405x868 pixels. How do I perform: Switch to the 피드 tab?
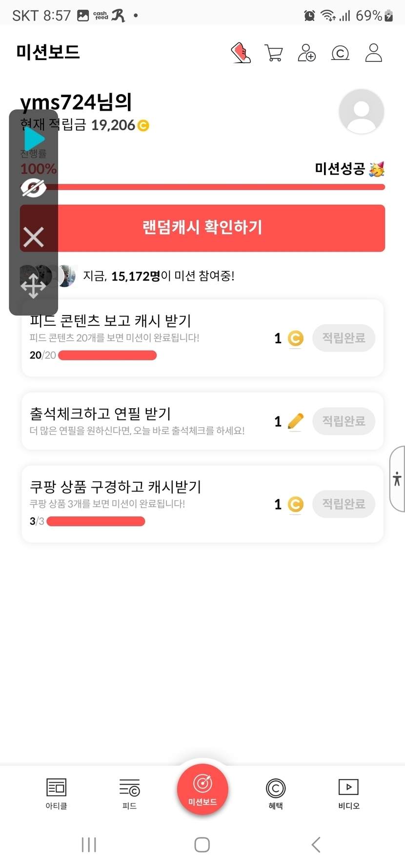pos(129,793)
